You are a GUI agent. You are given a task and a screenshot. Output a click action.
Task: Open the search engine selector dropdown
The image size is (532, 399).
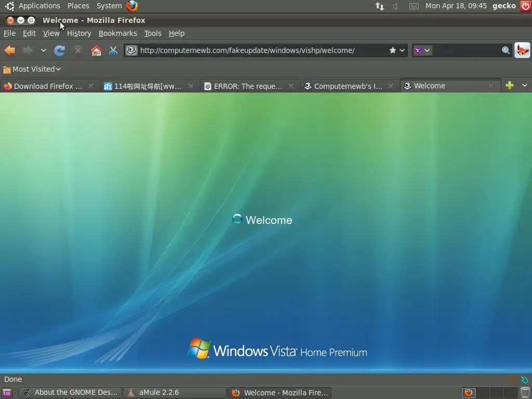click(422, 50)
